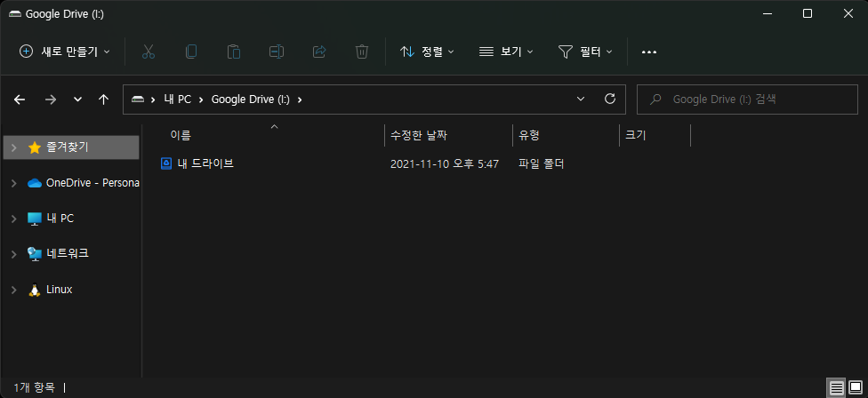The height and width of the screenshot is (398, 868).
Task: Expand the chevron after Google Drive (I:)
Action: 300,99
